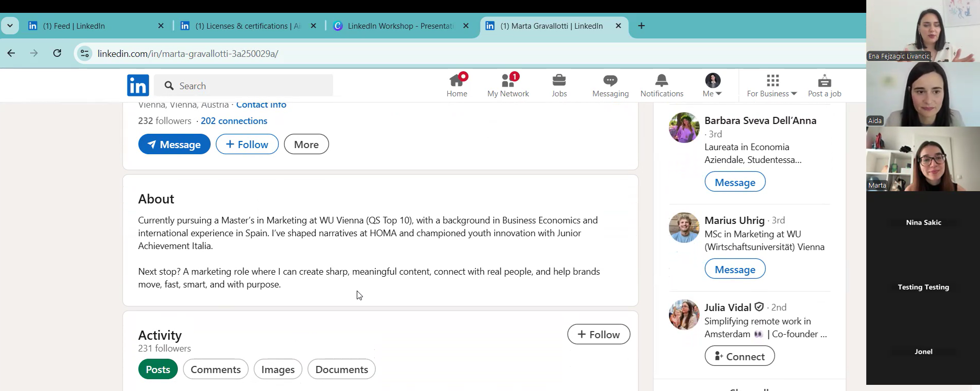
Task: Go back with the browser back arrow
Action: 11,53
